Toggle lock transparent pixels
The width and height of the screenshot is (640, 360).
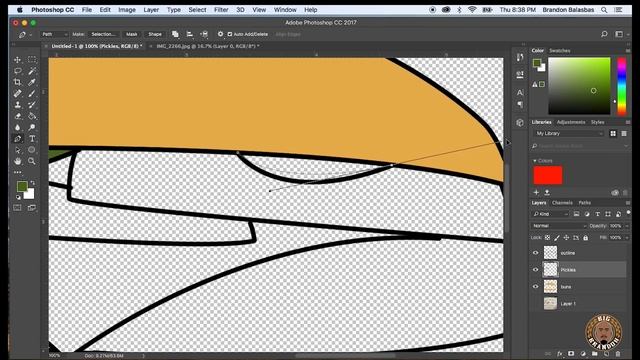pos(547,238)
